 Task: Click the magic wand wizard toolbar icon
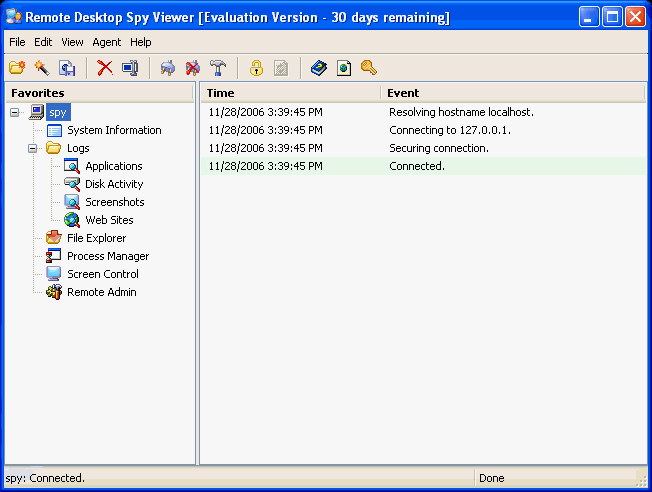click(41, 68)
